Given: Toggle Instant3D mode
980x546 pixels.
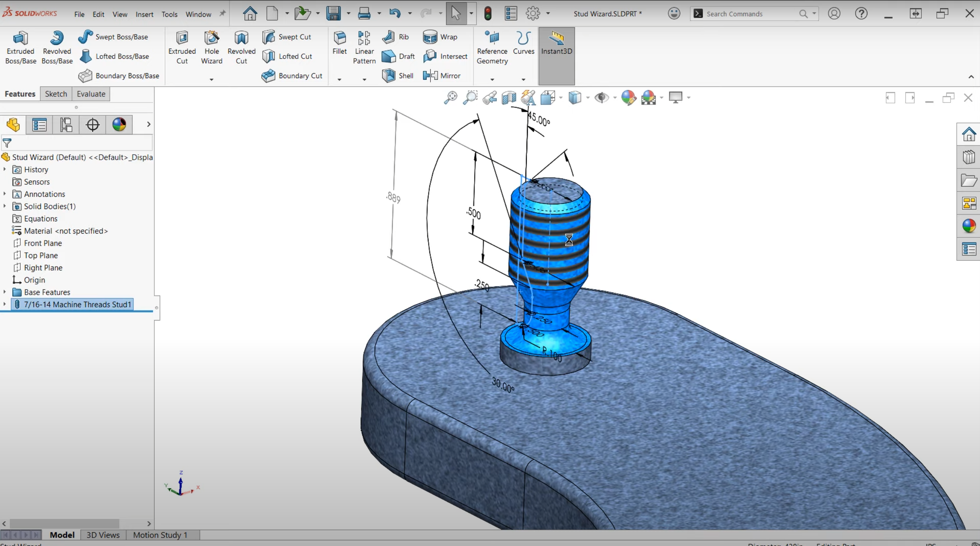Looking at the screenshot, I should (x=556, y=56).
